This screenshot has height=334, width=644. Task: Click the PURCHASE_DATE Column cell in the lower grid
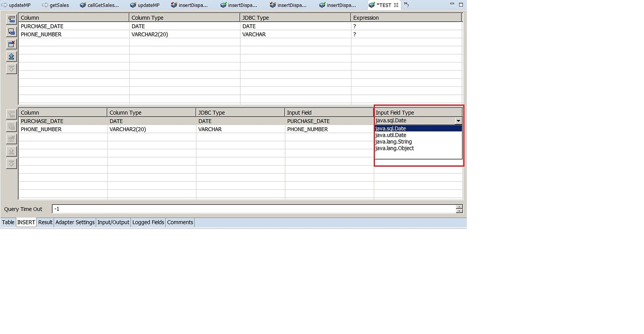click(63, 121)
